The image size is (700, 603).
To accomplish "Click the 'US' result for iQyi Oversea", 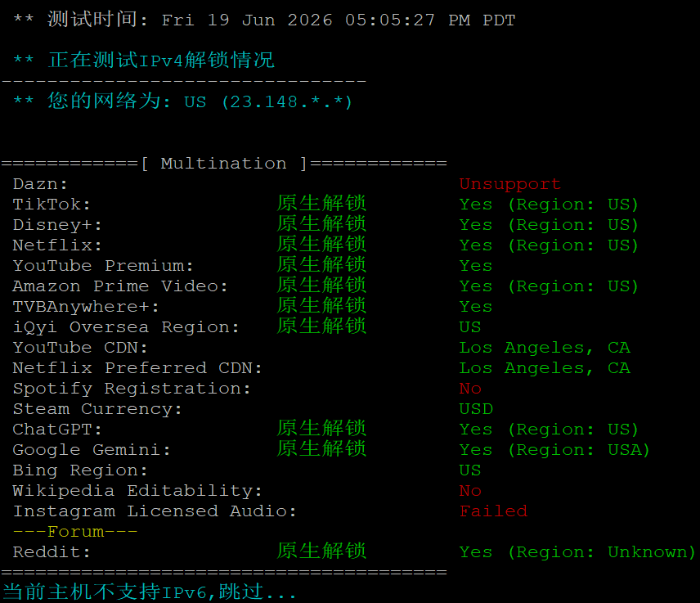I will pos(470,327).
